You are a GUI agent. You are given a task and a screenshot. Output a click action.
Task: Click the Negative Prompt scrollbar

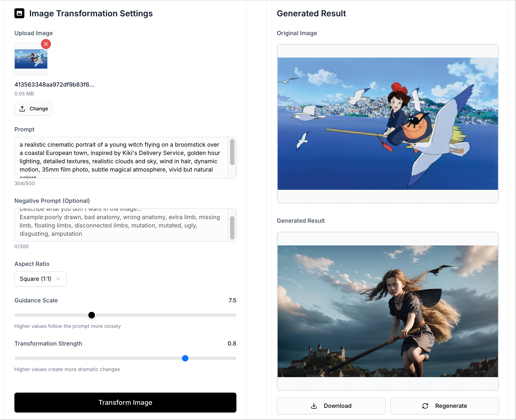[x=232, y=227]
